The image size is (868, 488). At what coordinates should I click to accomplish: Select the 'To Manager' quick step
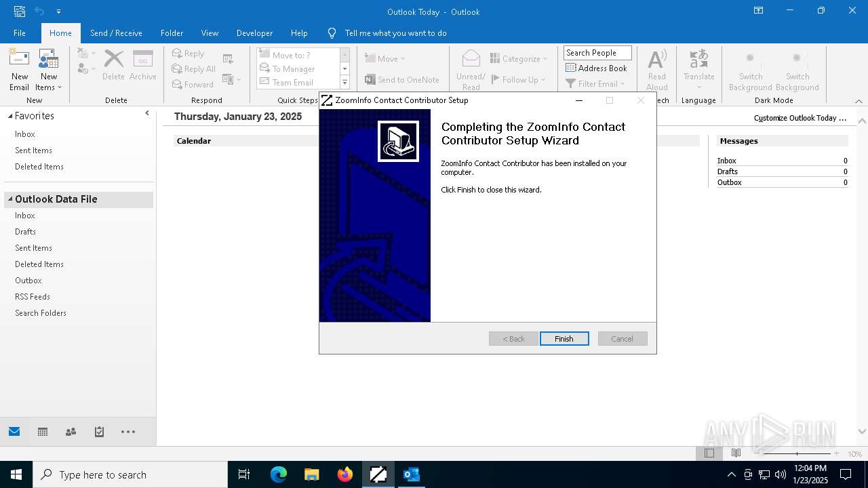(x=298, y=68)
